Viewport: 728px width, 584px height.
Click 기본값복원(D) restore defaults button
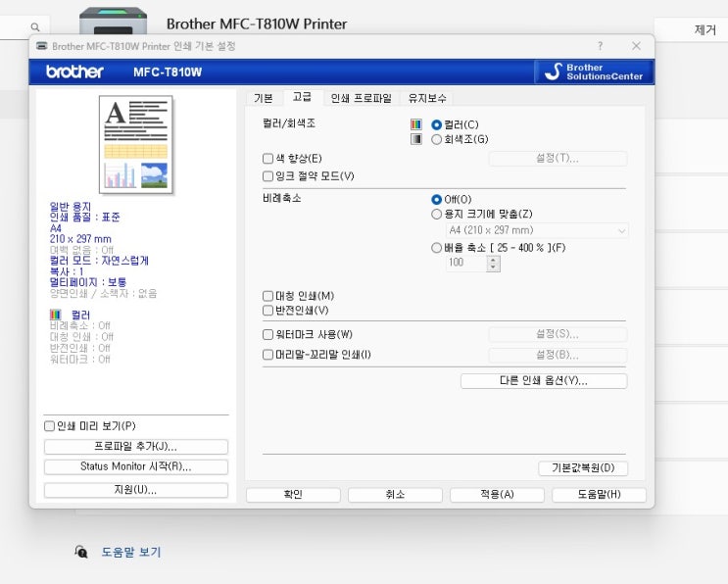click(x=583, y=468)
